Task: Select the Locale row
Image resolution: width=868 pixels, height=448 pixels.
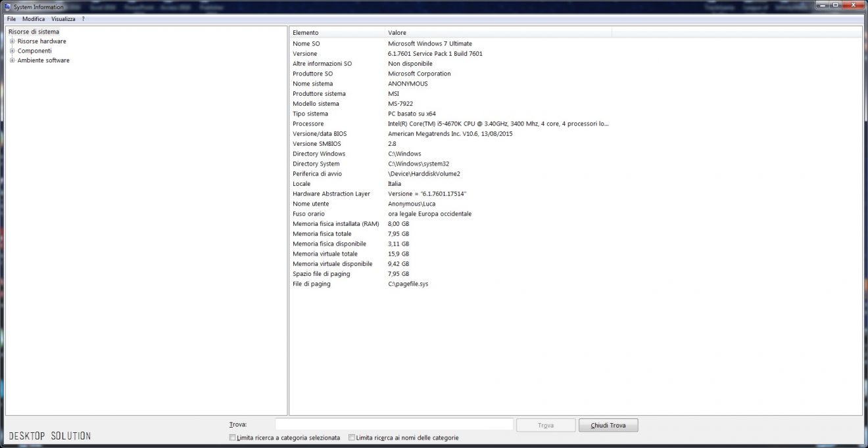Action: [x=450, y=184]
